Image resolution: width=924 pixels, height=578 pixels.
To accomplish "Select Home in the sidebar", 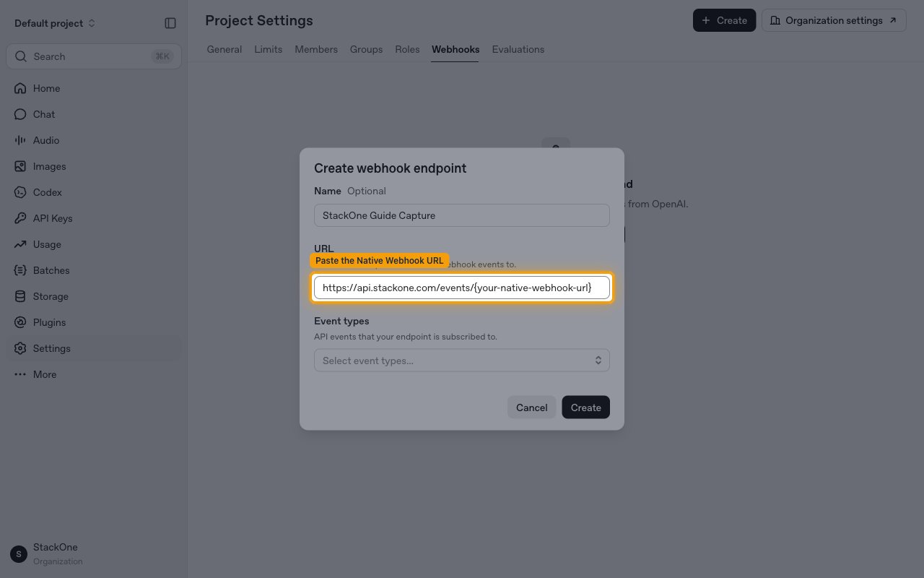I will coord(94,88).
